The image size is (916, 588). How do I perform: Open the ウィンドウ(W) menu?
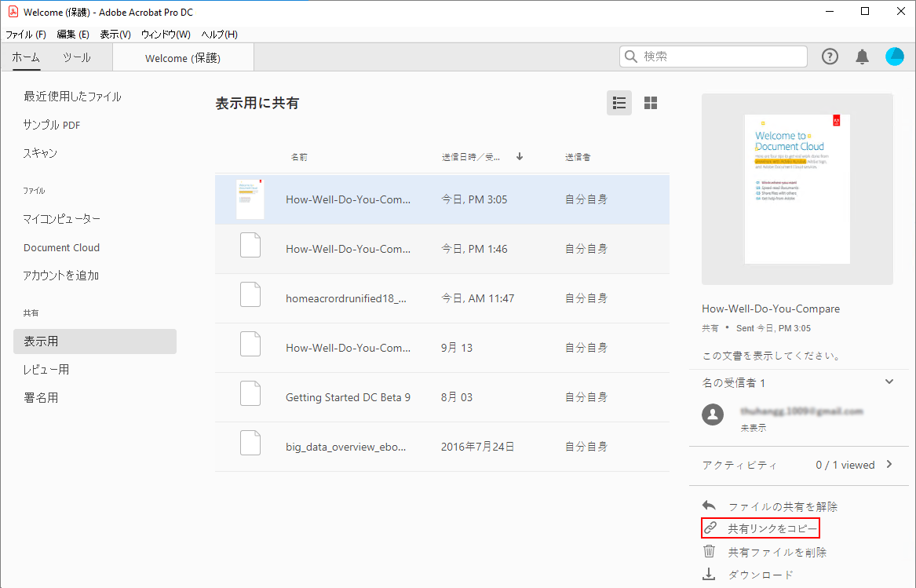tap(166, 35)
